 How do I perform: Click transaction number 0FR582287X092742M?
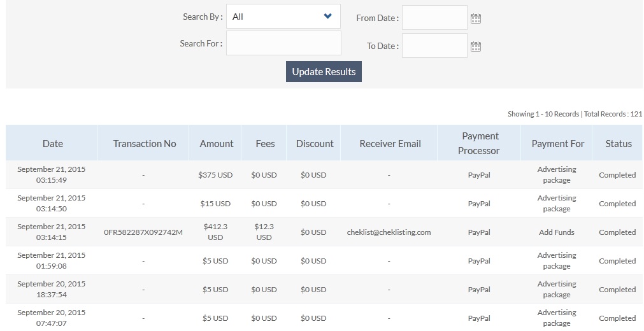143,232
